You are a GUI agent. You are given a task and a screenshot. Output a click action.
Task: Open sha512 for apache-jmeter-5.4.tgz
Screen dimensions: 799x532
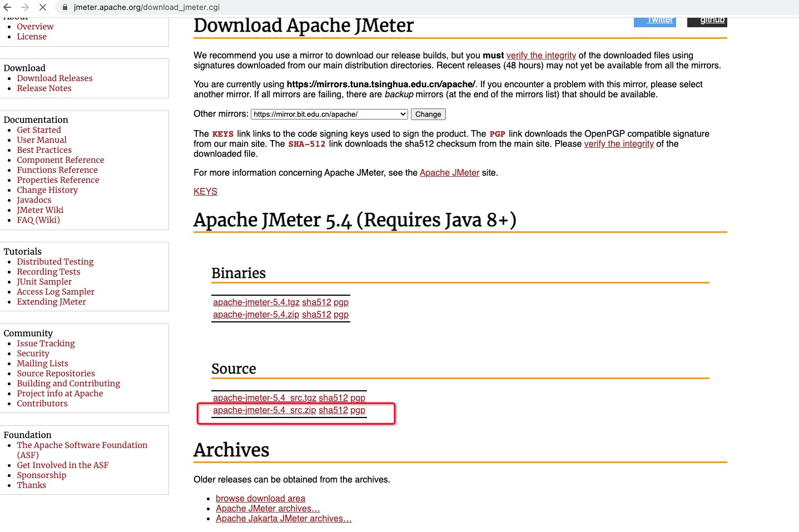pyautogui.click(x=316, y=302)
